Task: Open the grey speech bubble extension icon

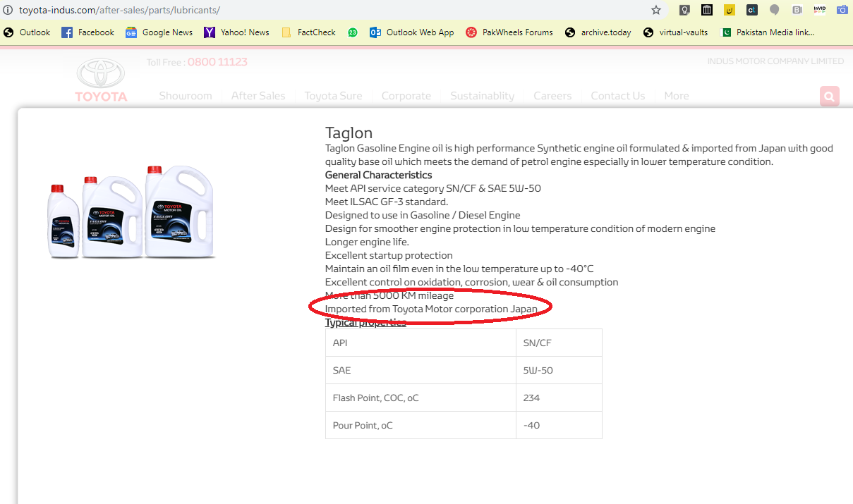Action: (x=775, y=10)
